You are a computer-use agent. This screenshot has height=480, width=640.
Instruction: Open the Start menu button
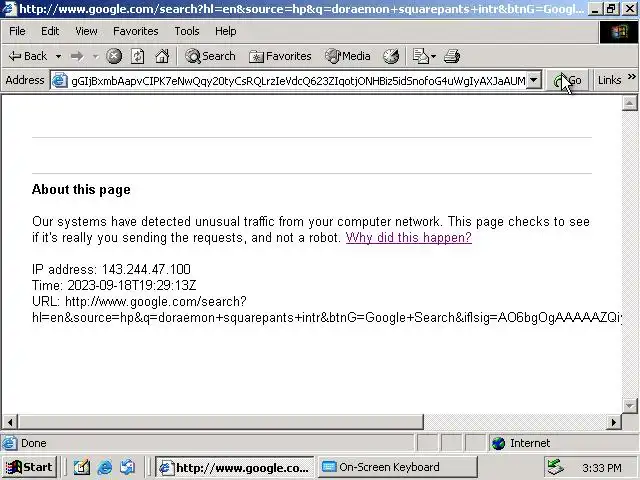pos(29,467)
